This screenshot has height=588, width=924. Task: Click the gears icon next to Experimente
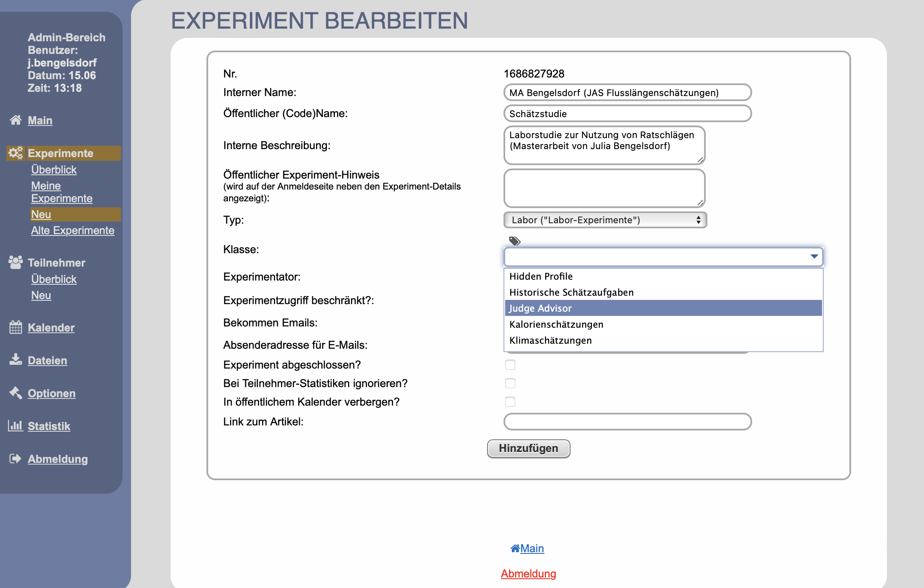pyautogui.click(x=16, y=153)
